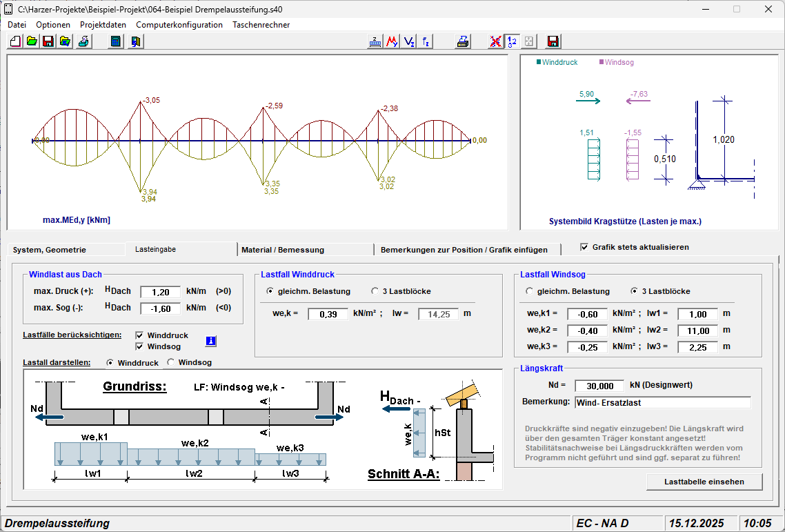Switch to System, Geometrie tab
Screen dimensions: 785x532
(x=50, y=250)
